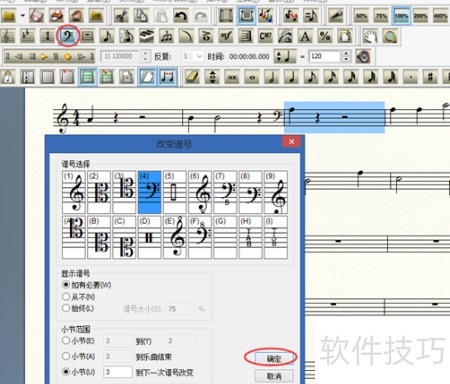Open the chord name CM7 tool

pyautogui.click(x=266, y=36)
